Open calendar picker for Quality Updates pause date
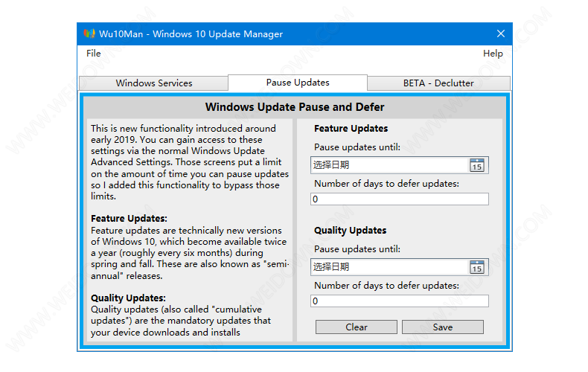588x372 pixels. [x=477, y=267]
